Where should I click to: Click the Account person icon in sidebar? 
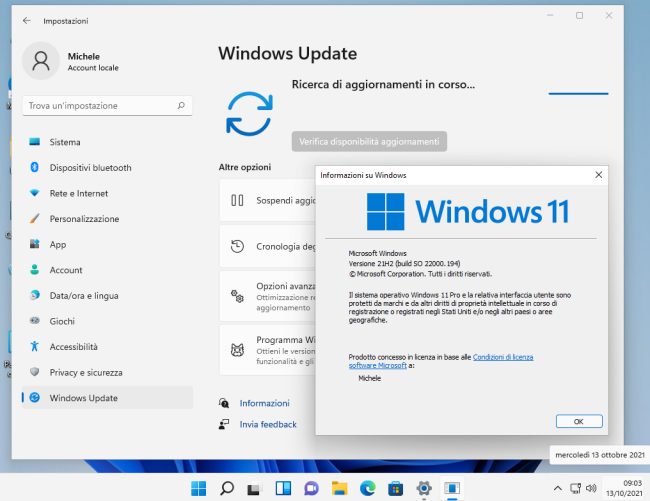click(x=35, y=270)
